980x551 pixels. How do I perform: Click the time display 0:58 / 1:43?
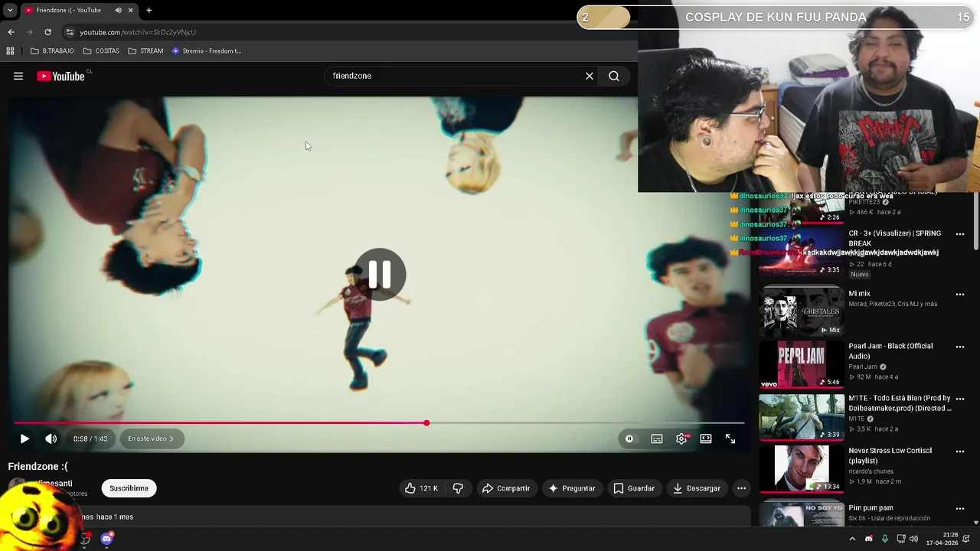pyautogui.click(x=90, y=439)
